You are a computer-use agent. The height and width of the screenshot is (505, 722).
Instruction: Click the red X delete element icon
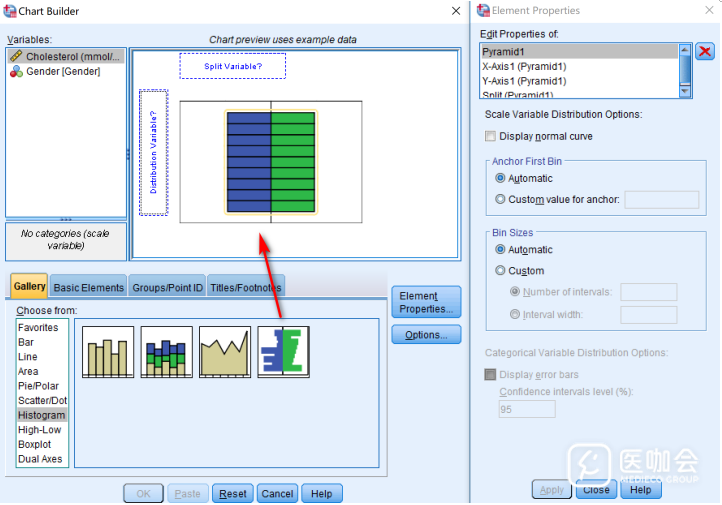[x=705, y=52]
